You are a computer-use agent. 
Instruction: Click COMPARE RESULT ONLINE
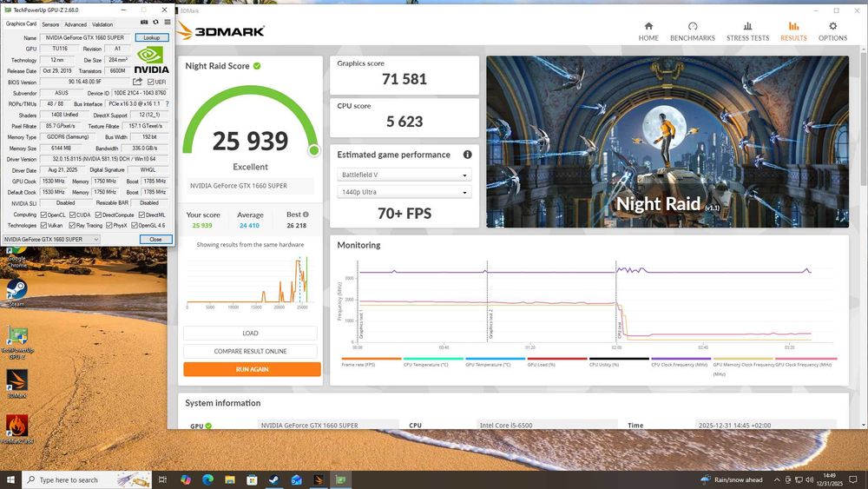(250, 351)
